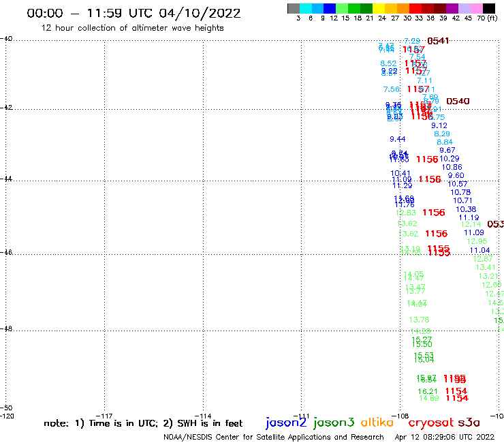Viewport: 504px width, 443px height.
Task: Select the pure blue color scale swatch
Action: point(330,8)
